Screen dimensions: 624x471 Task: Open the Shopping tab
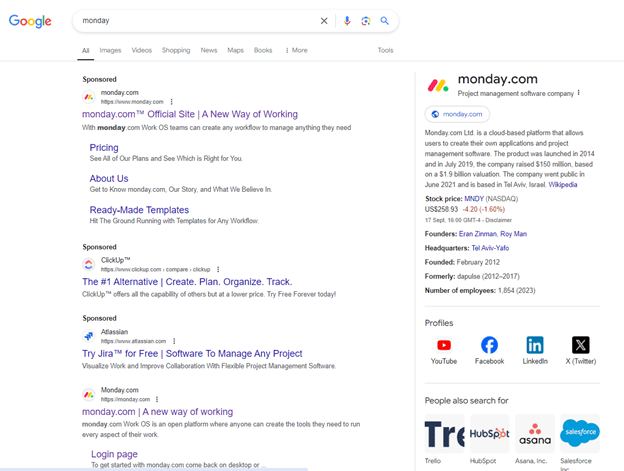[x=176, y=50]
